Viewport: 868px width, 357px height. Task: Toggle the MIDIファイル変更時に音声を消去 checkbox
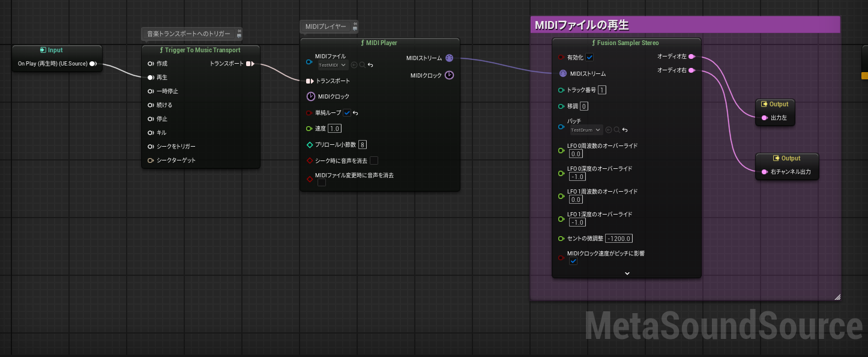(x=322, y=183)
